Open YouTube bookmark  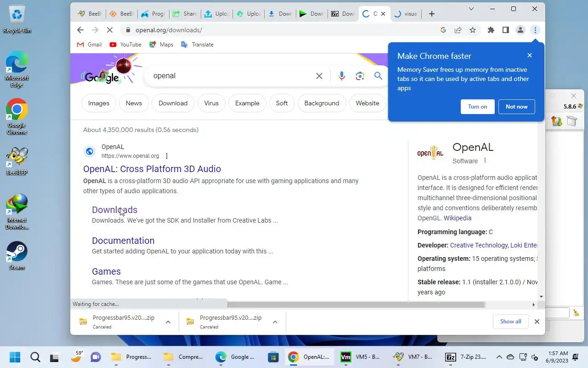tap(125, 45)
